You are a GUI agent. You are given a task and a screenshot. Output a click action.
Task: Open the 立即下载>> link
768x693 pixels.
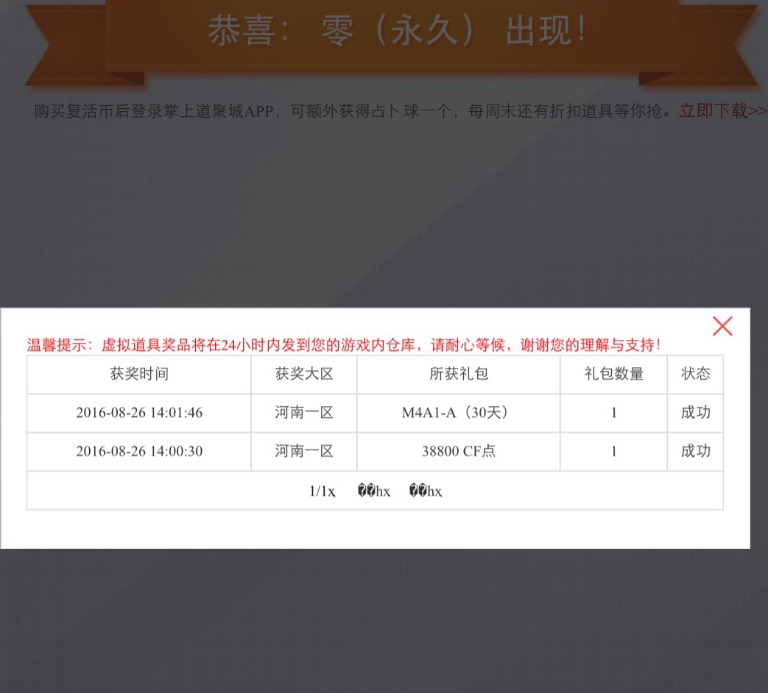click(x=723, y=111)
